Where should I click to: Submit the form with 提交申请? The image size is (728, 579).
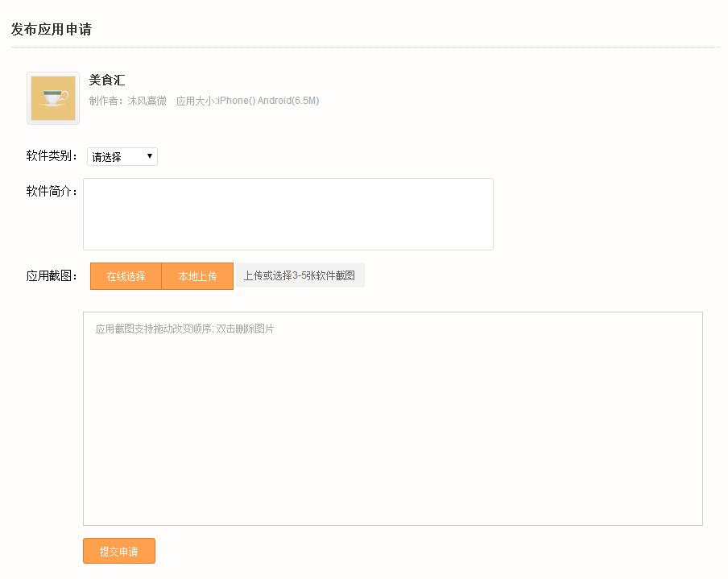coord(119,552)
